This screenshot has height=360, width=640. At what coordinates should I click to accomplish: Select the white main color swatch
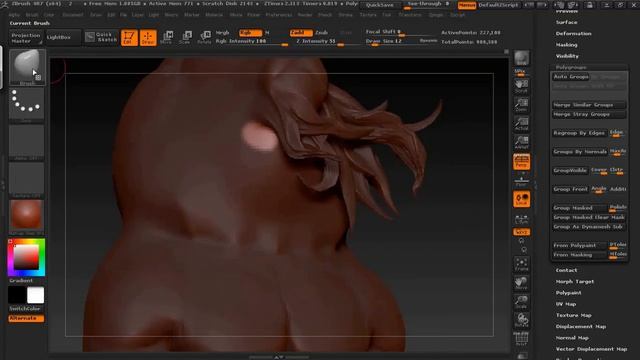pyautogui.click(x=36, y=295)
